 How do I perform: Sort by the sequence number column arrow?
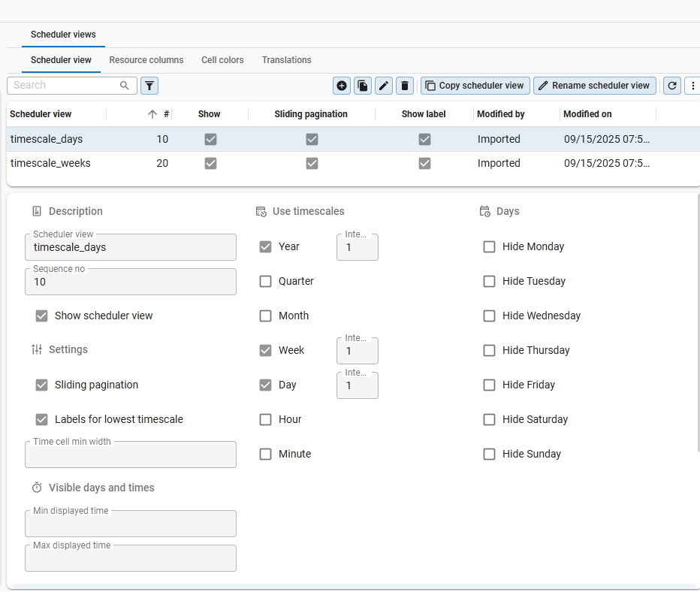(x=152, y=114)
